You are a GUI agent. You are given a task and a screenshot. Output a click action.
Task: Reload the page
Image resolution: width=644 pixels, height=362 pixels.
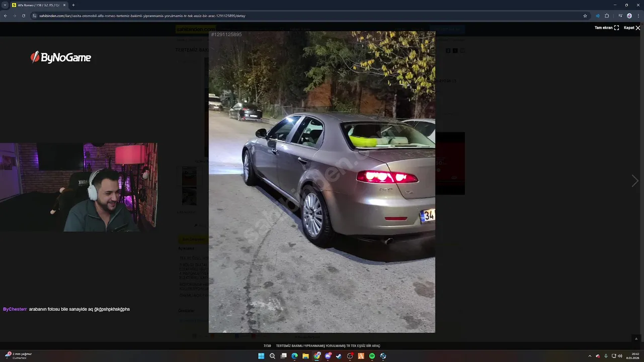23,16
